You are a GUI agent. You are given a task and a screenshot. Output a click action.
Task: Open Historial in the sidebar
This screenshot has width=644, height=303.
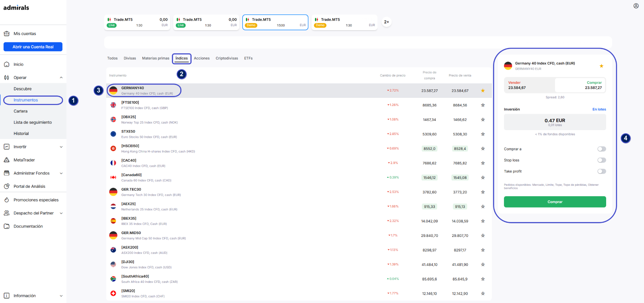click(x=21, y=134)
